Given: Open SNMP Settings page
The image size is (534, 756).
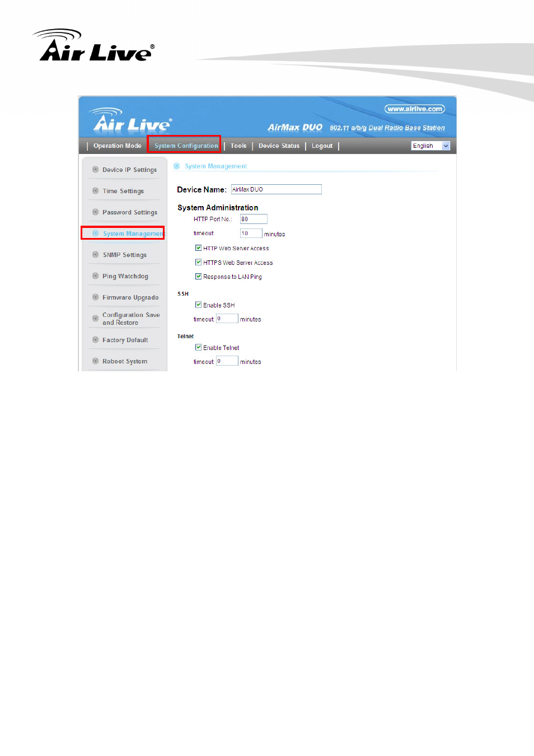Looking at the screenshot, I should tap(125, 255).
